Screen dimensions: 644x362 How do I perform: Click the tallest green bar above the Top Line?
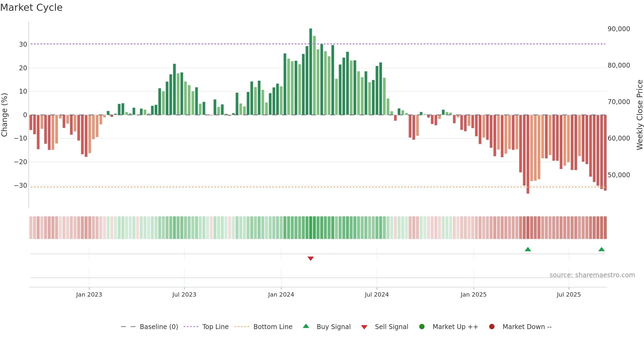tap(310, 72)
